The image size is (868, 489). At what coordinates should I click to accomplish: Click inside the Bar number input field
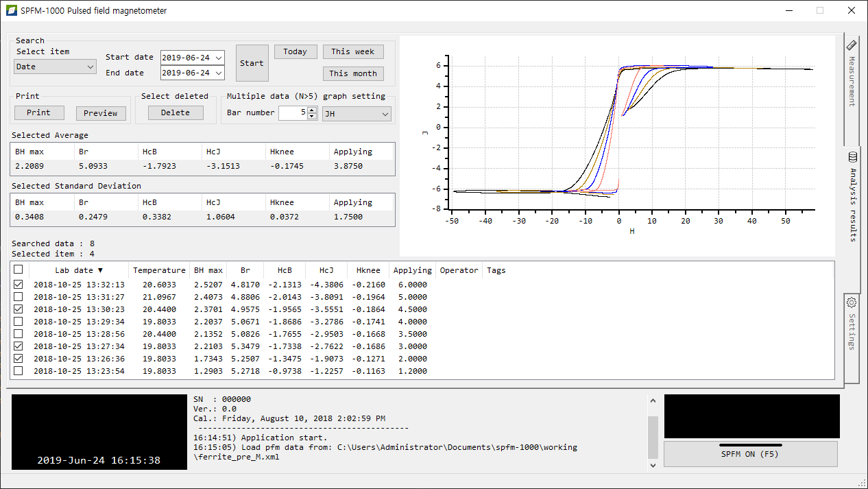[x=291, y=112]
